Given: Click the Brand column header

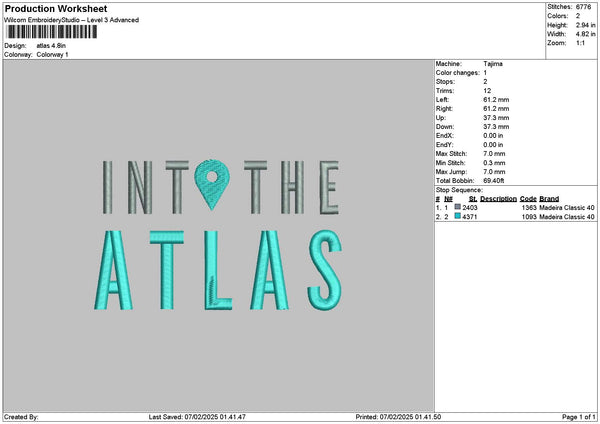Looking at the screenshot, I should (x=549, y=199).
